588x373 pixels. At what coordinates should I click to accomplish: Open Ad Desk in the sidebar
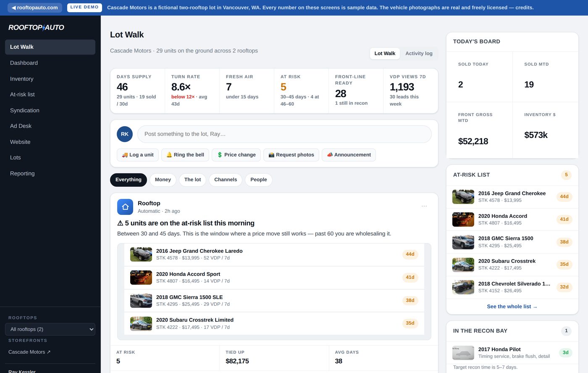50,126
